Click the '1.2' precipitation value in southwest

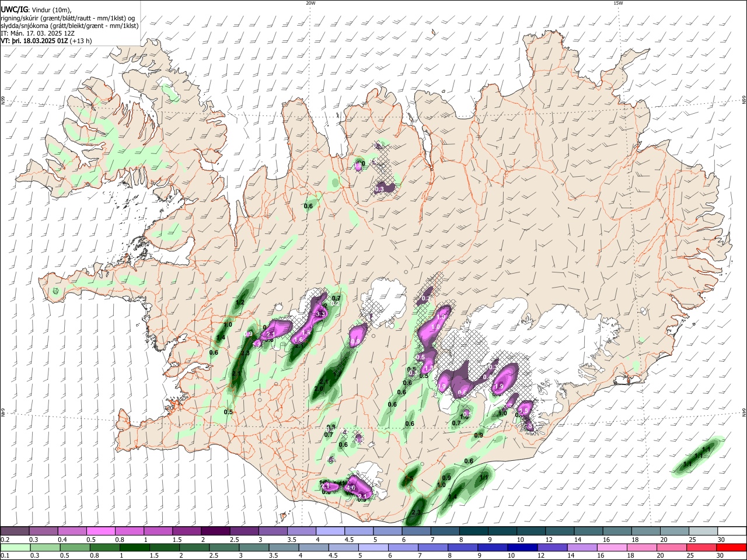[x=239, y=302]
